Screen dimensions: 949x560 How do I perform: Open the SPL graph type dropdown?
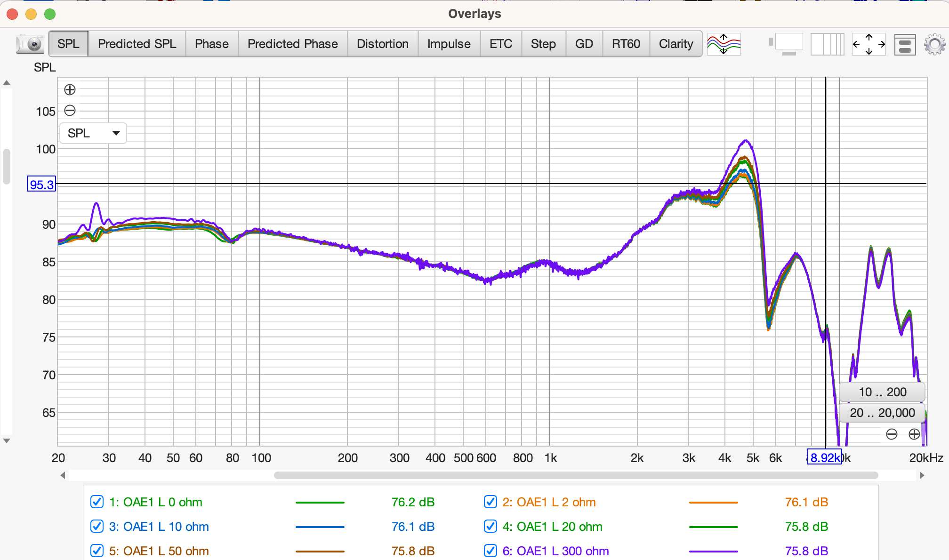point(93,133)
